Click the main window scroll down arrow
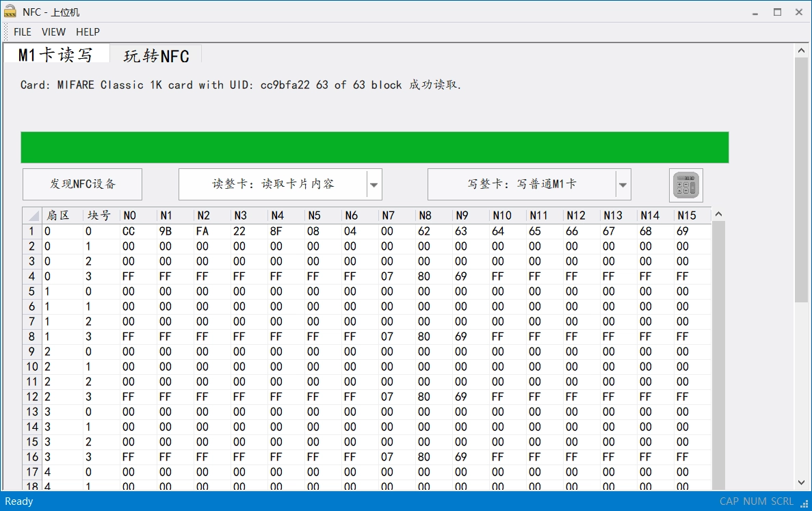The height and width of the screenshot is (511, 812). (x=801, y=482)
